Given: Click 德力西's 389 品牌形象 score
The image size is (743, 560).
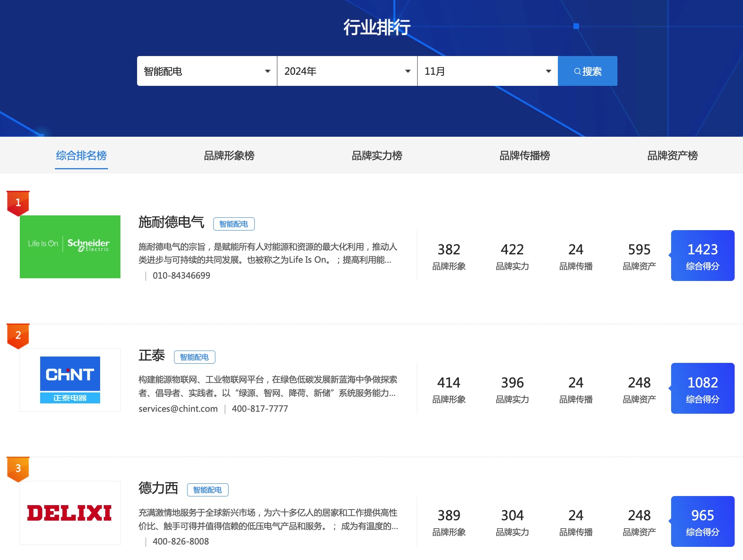Looking at the screenshot, I should coord(449,522).
